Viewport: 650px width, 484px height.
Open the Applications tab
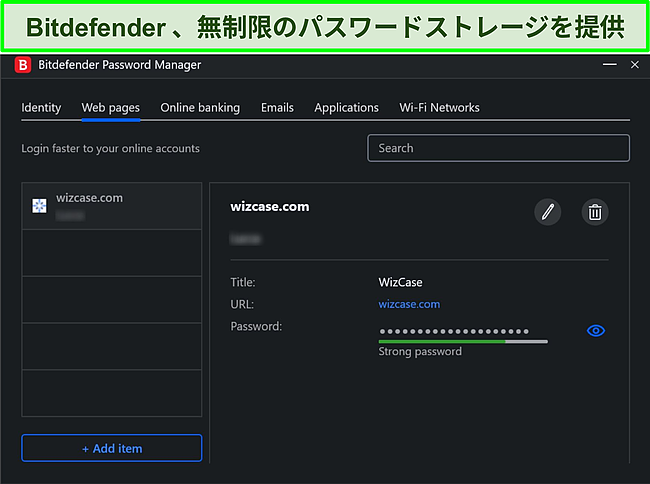347,108
